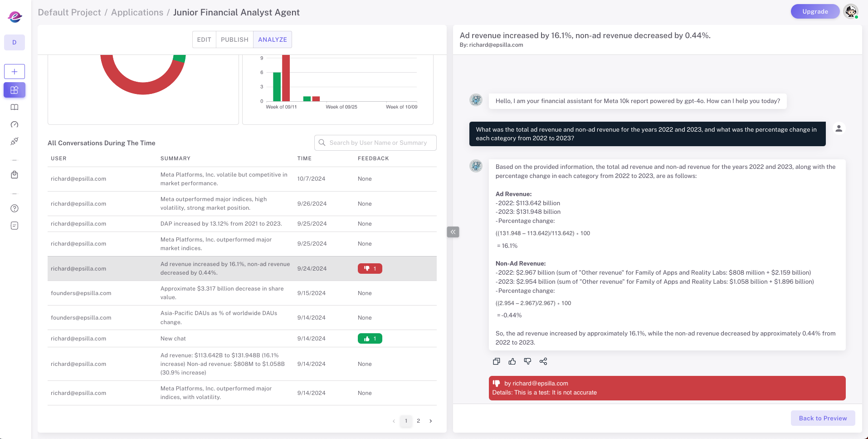868x439 pixels.
Task: Open the help question mark icon
Action: [15, 208]
